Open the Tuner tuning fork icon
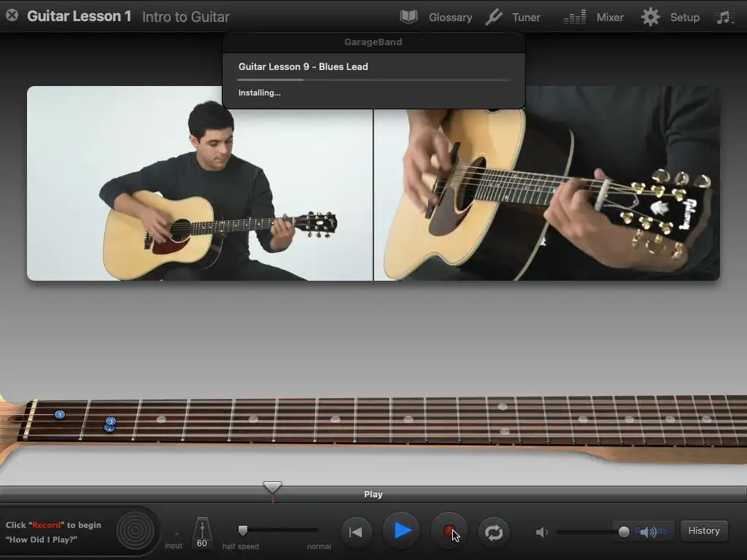 (494, 17)
